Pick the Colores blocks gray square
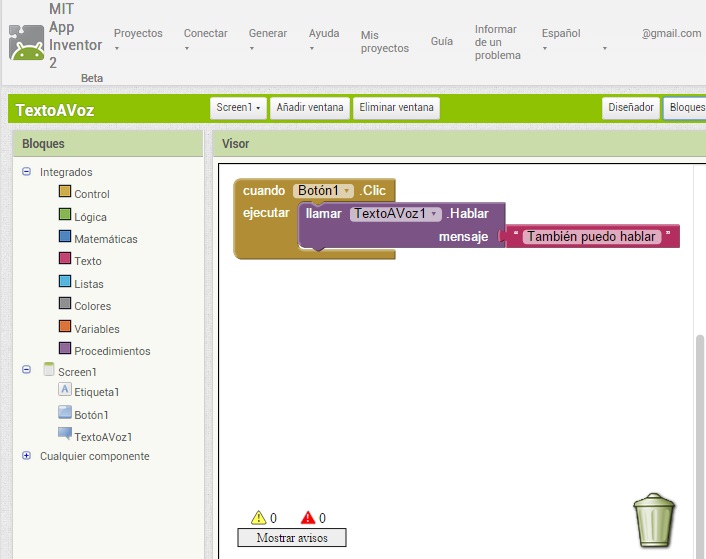706x559 pixels. (x=65, y=303)
